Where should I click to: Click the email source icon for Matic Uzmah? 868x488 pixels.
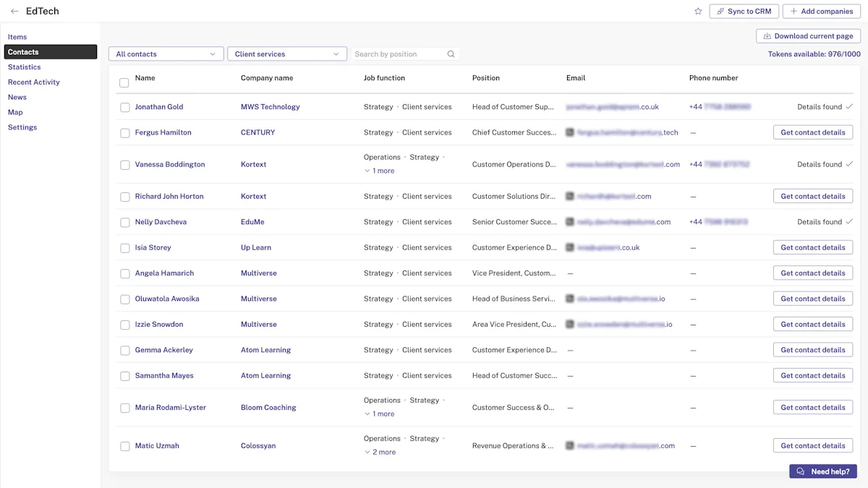point(570,446)
